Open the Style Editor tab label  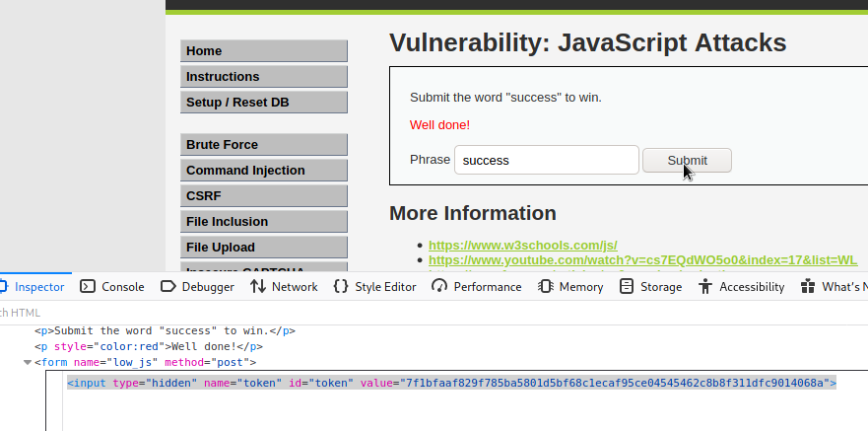click(385, 287)
